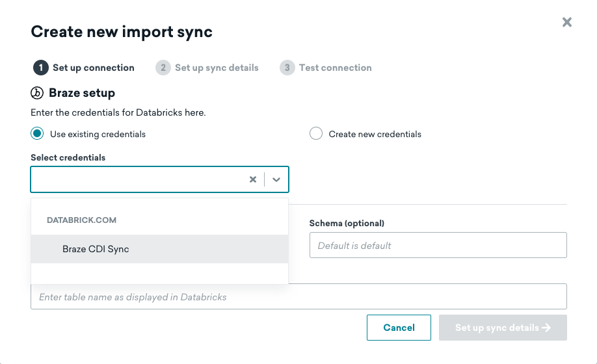This screenshot has height=364, width=597.
Task: Click into the Schema (optional) field
Action: tap(438, 245)
